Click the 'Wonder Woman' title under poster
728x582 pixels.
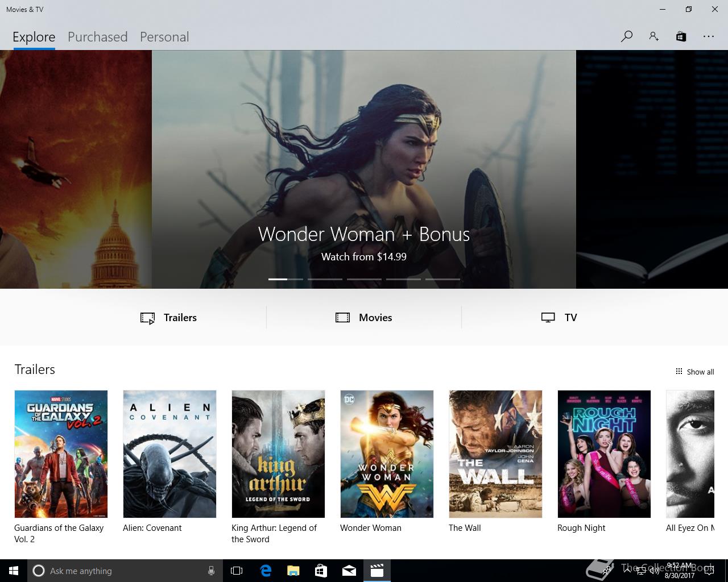click(x=371, y=528)
